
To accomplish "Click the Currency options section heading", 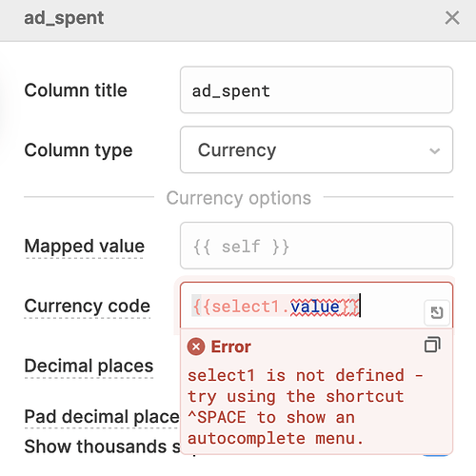I will click(x=239, y=198).
